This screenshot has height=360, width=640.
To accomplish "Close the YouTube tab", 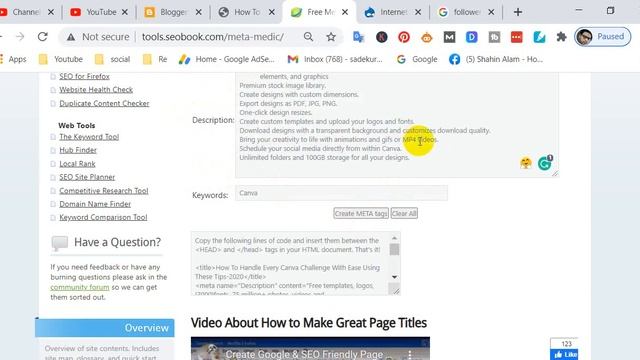I will coord(125,12).
